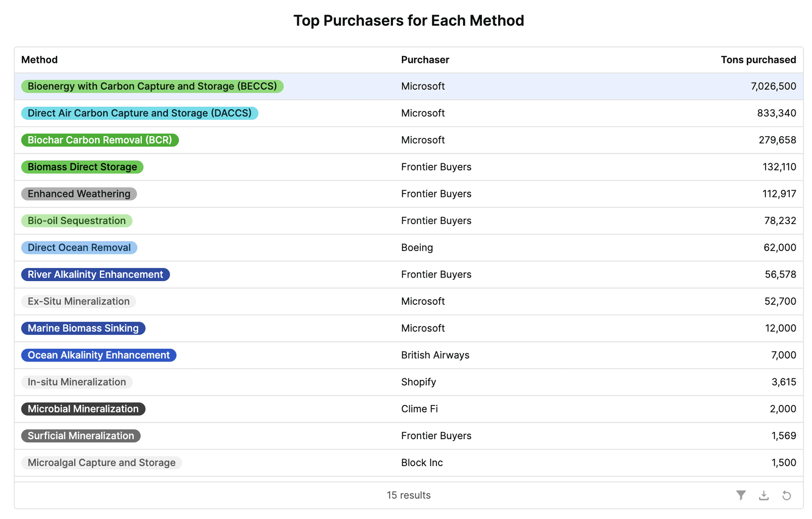This screenshot has height=519, width=812.
Task: Click British Airways purchaser cell
Action: click(435, 355)
